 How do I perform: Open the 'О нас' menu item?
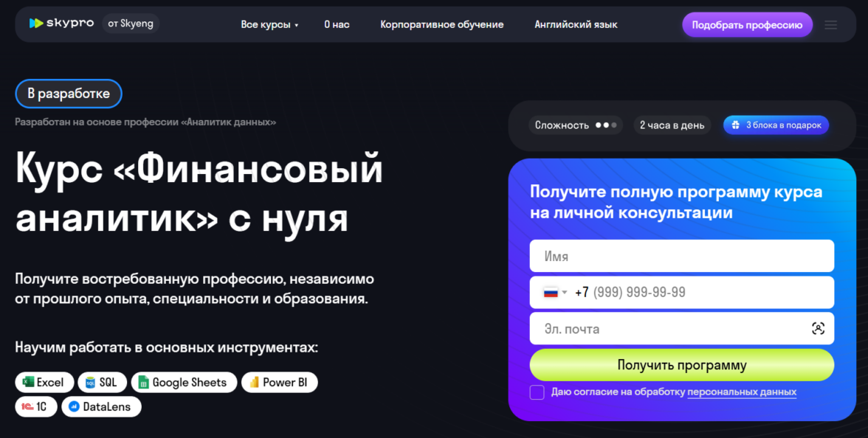337,25
